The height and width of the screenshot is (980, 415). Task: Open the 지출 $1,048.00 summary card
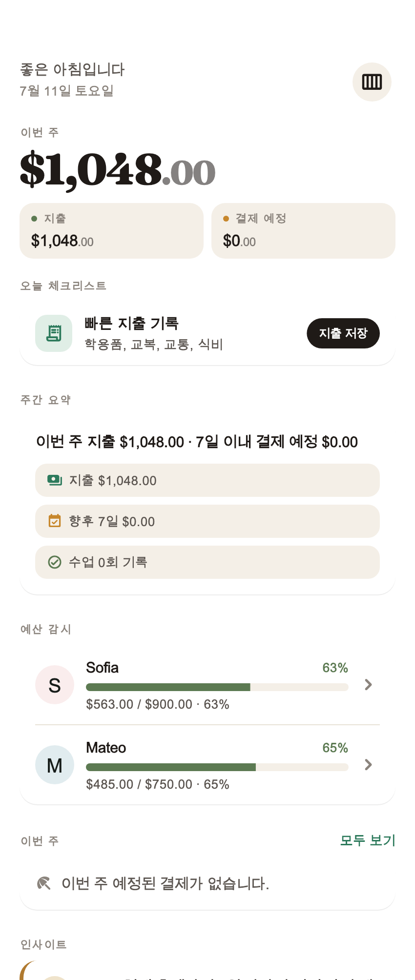111,231
